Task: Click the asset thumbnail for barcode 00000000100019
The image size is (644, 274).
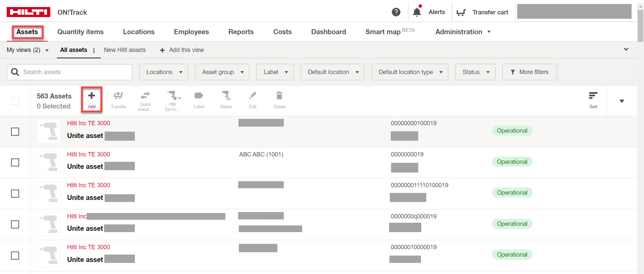Action: tap(49, 131)
